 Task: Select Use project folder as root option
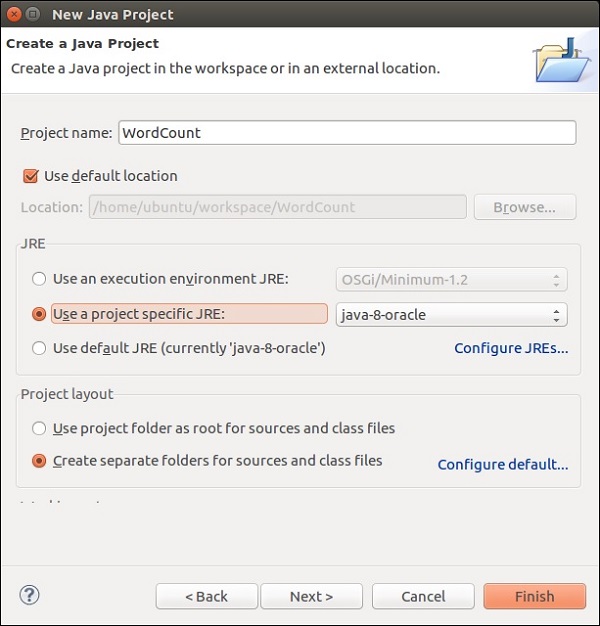[x=39, y=428]
